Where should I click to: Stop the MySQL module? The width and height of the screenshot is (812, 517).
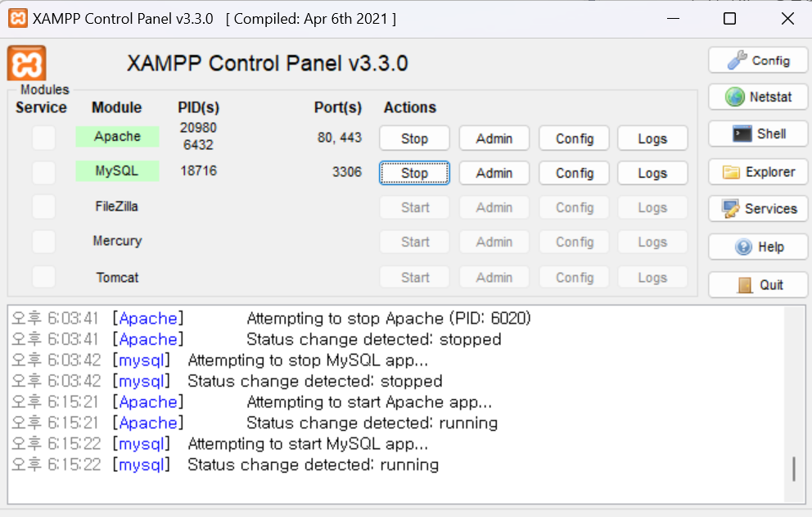click(414, 173)
